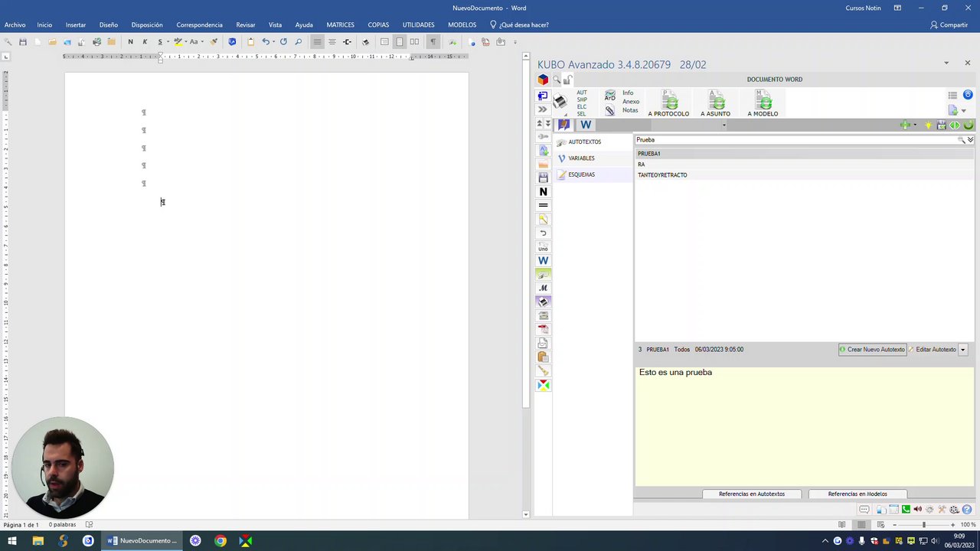The image size is (980, 551).
Task: Select the PRUEBA1 autotext row
Action: 804,153
